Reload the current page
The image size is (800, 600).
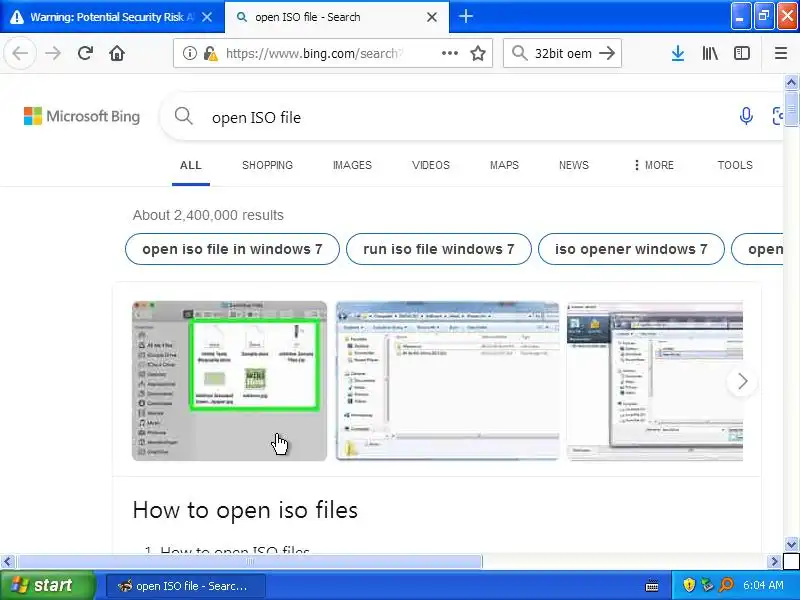(x=85, y=53)
